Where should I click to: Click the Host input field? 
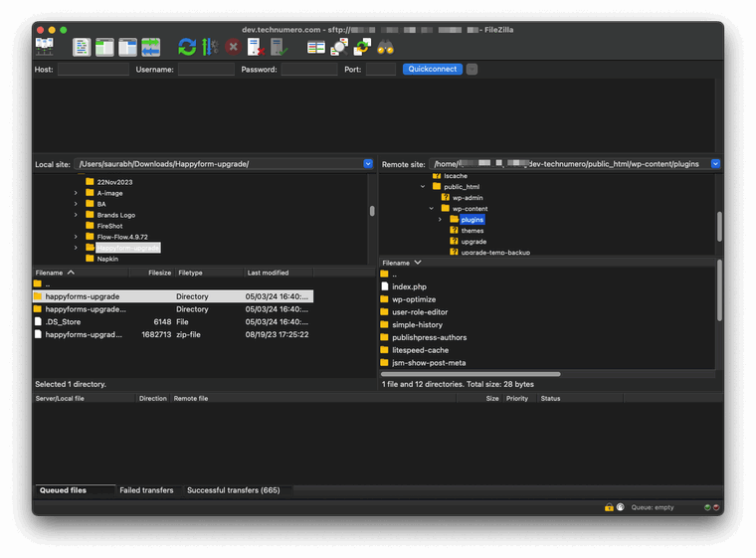(x=94, y=70)
